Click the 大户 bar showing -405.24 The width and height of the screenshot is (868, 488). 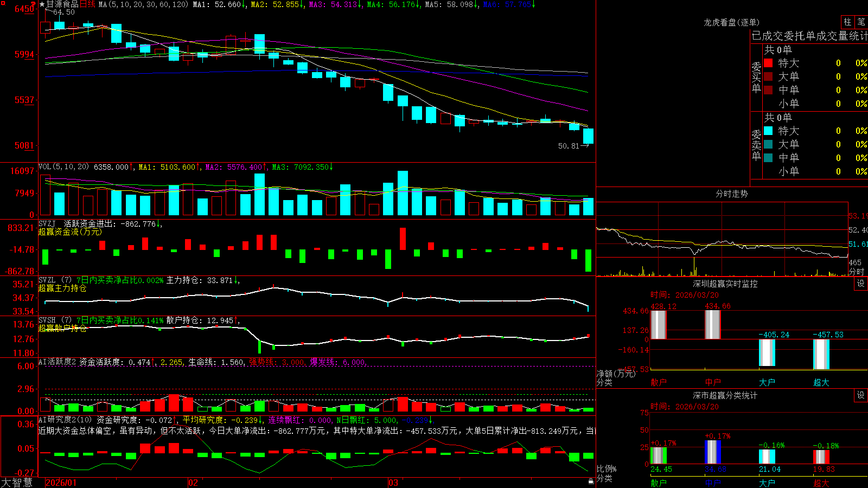click(767, 352)
